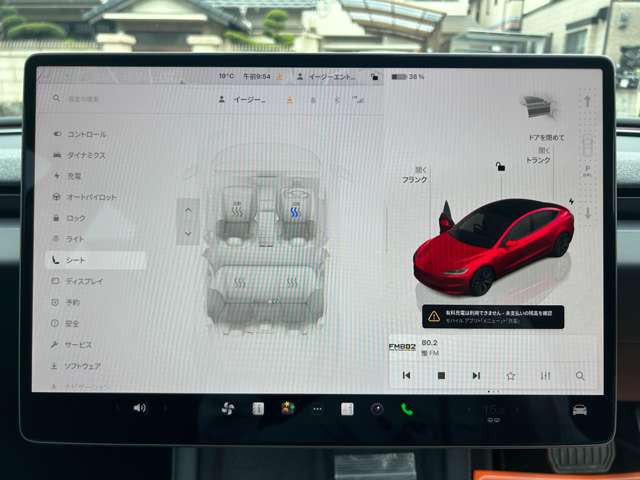The width and height of the screenshot is (640, 480).
Task: Tap the temperature readout in the dock
Action: coord(493,409)
